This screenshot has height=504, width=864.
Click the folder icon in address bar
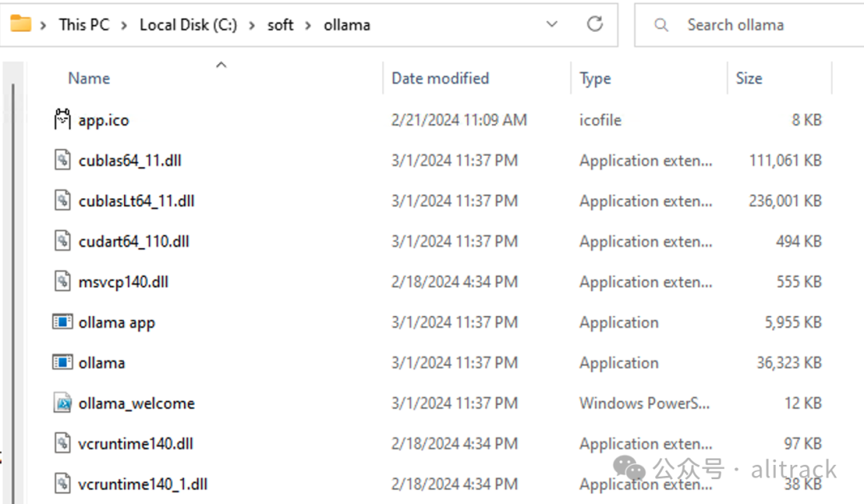pyautogui.click(x=21, y=24)
